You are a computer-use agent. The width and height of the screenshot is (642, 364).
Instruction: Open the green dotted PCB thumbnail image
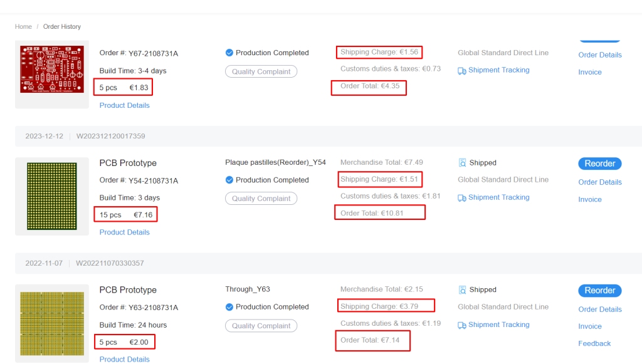coord(52,196)
